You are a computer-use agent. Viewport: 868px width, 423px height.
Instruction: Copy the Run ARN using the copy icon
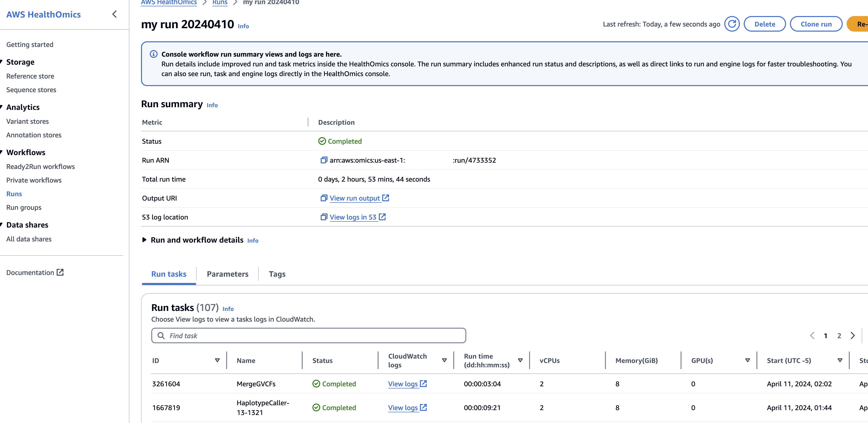coord(323,160)
